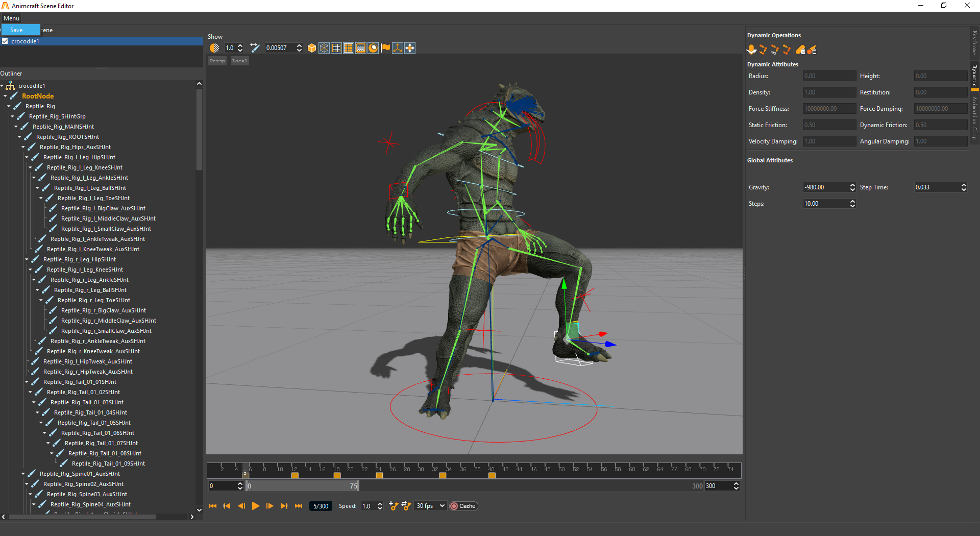Open the 30 fps frame rate dropdown
The image size is (980, 536).
point(430,506)
